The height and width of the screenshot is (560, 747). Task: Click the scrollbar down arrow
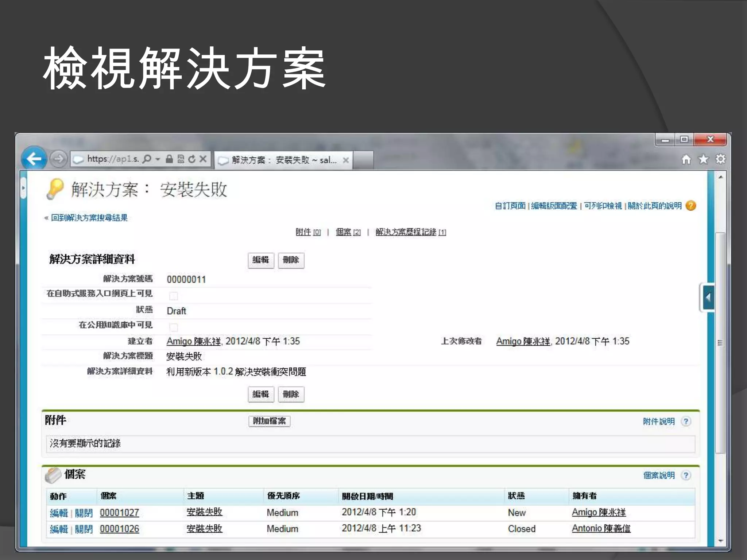(x=720, y=541)
